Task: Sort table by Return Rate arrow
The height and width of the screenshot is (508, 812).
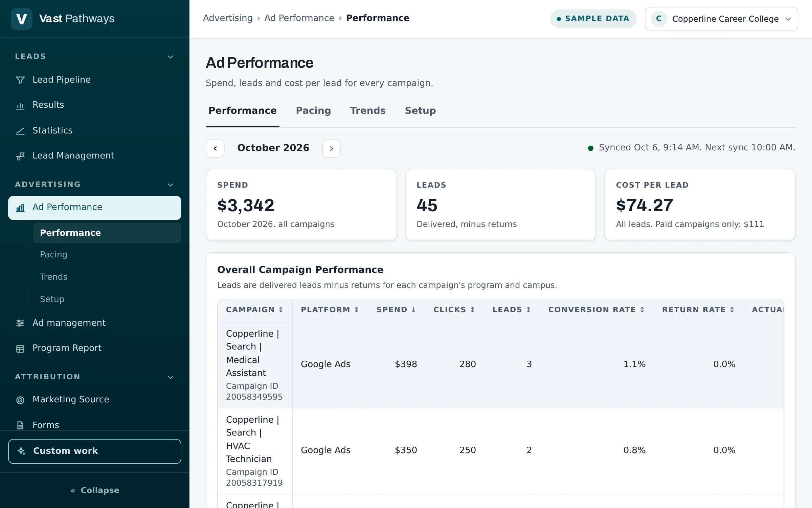Action: coord(732,310)
